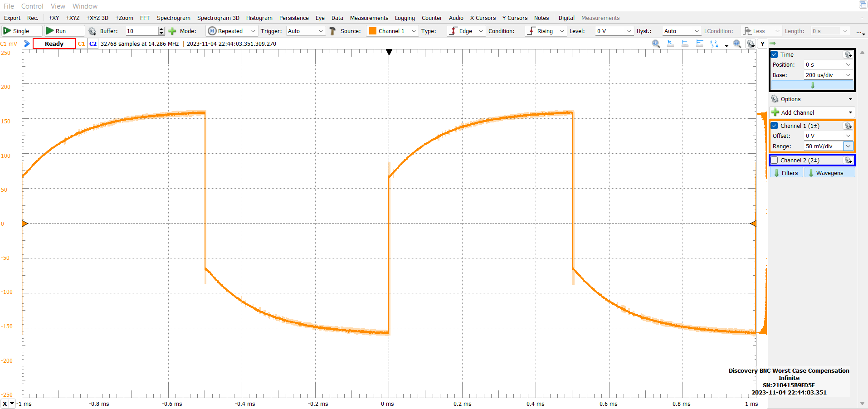Open the Length dropdown 0 s

(x=830, y=31)
